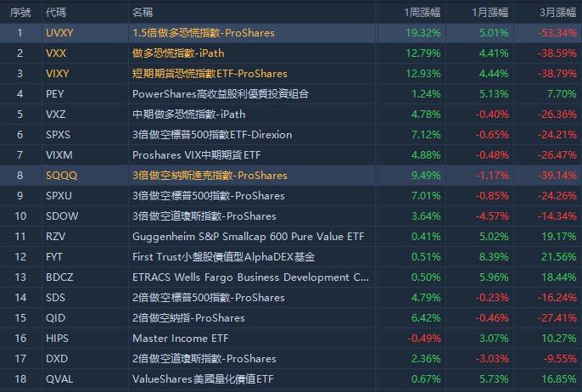Open 短期期貨恐慌指數ETF-ProShares name cell
The image size is (582, 392).
point(210,74)
